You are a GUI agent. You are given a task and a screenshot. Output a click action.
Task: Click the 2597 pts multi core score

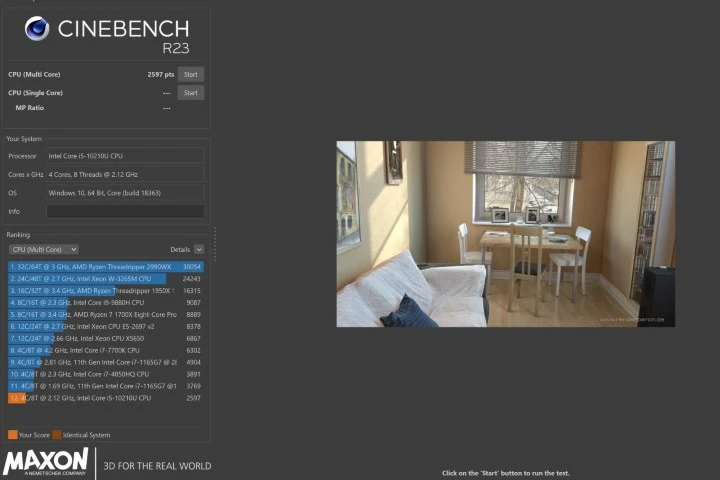click(161, 74)
